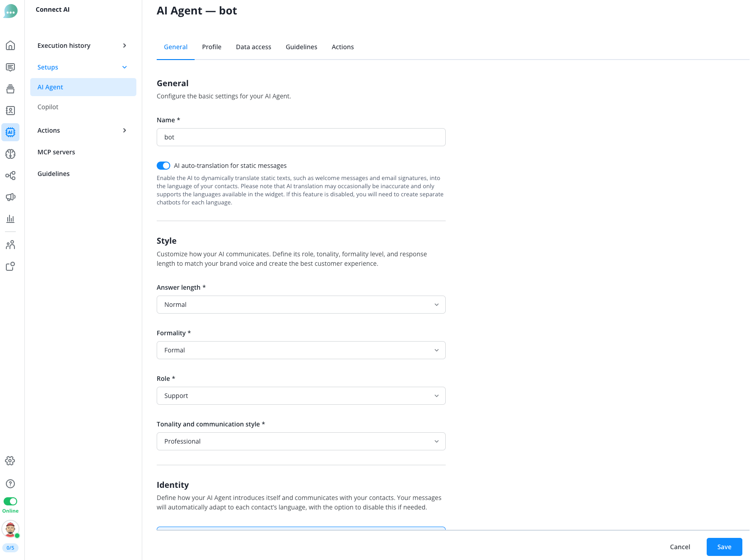The height and width of the screenshot is (560, 755).
Task: Click the Save button
Action: pyautogui.click(x=724, y=547)
